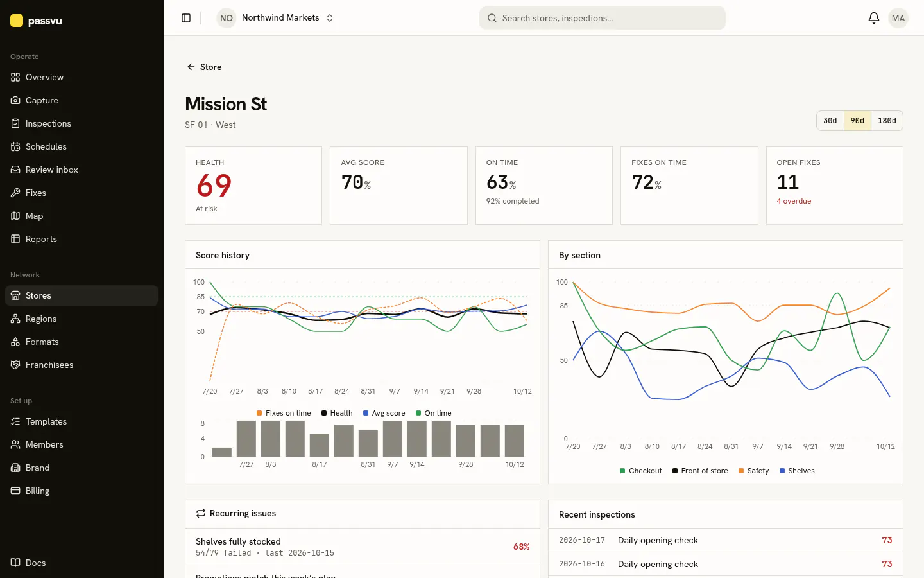Open Fixes wrench icon
Image resolution: width=924 pixels, height=578 pixels.
[15, 193]
